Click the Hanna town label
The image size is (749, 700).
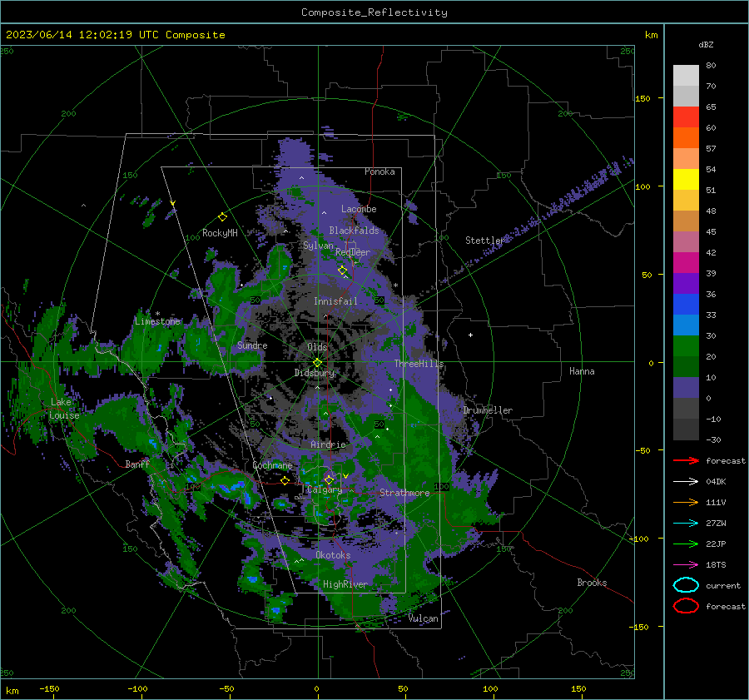tap(582, 371)
